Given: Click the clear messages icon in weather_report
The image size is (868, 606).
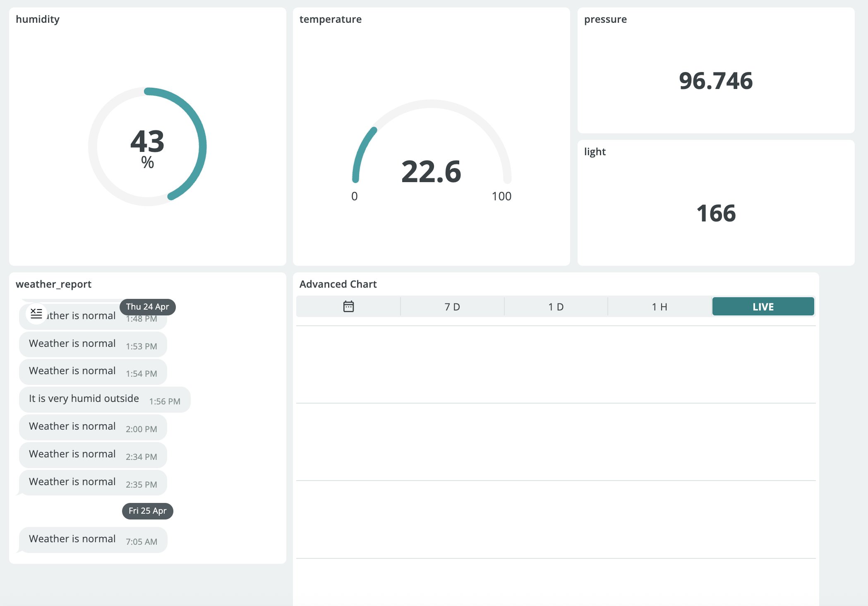Looking at the screenshot, I should point(36,314).
